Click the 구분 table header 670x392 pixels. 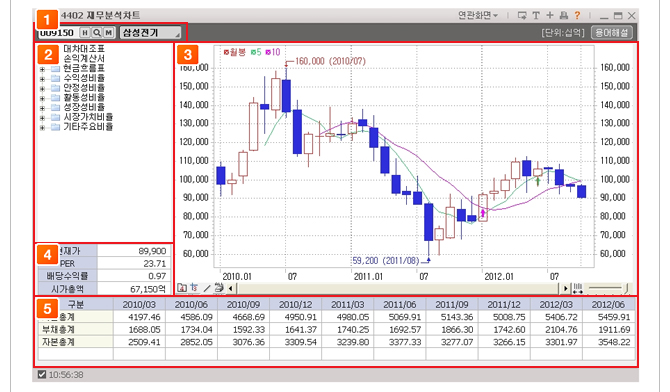click(x=76, y=304)
